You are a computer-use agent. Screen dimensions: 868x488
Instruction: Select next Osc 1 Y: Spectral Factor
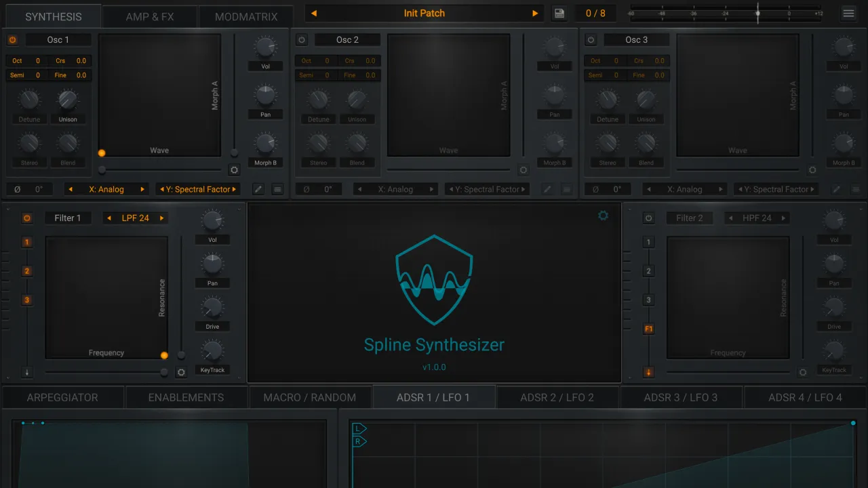(235, 190)
